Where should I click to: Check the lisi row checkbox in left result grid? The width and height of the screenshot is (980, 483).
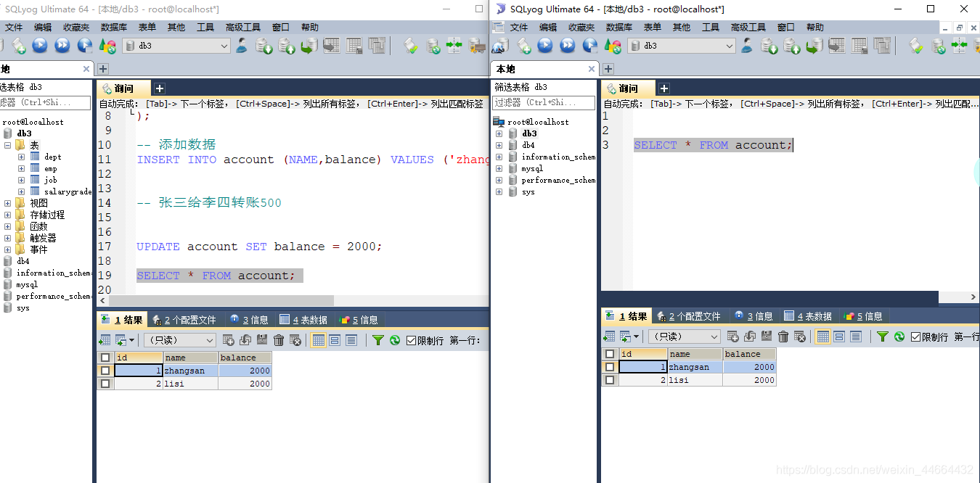(x=105, y=384)
